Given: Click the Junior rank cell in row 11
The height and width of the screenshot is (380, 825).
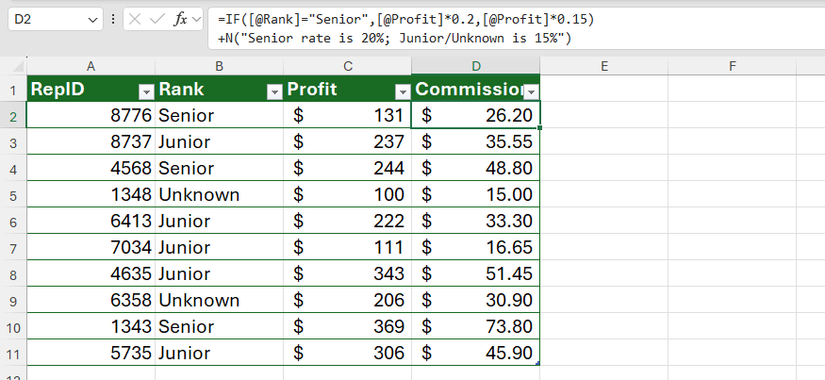Looking at the screenshot, I should (219, 353).
